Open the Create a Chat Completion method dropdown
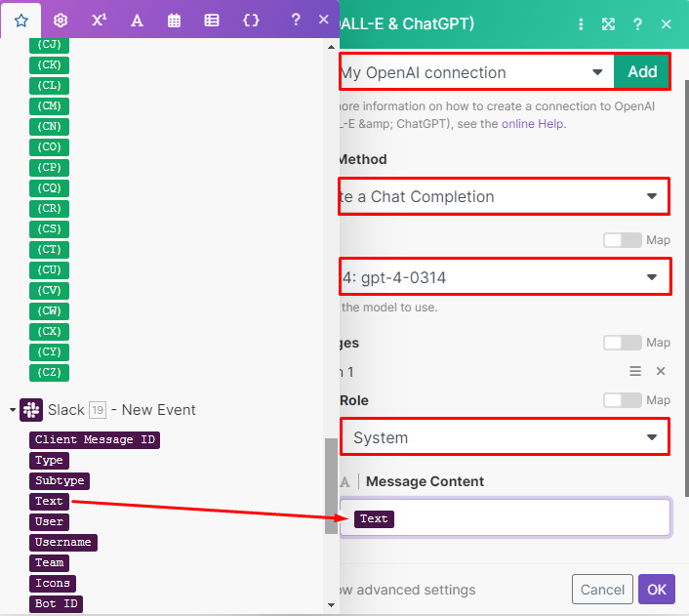The height and width of the screenshot is (616, 689). [504, 196]
